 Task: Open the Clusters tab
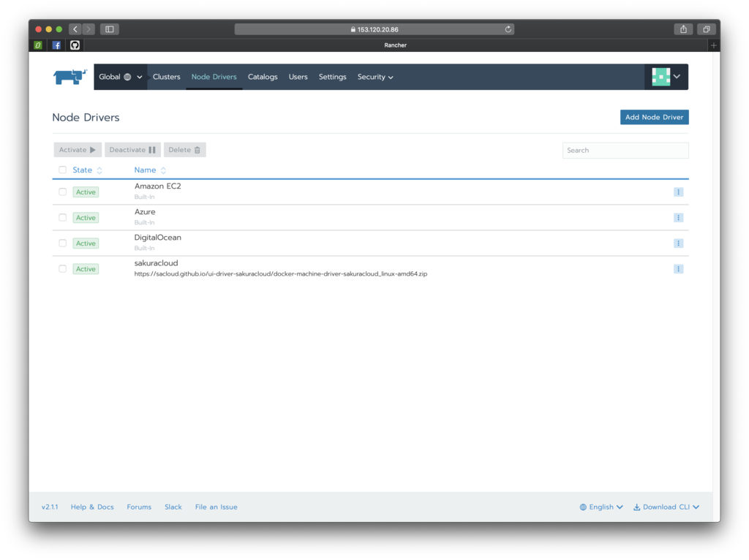click(166, 77)
